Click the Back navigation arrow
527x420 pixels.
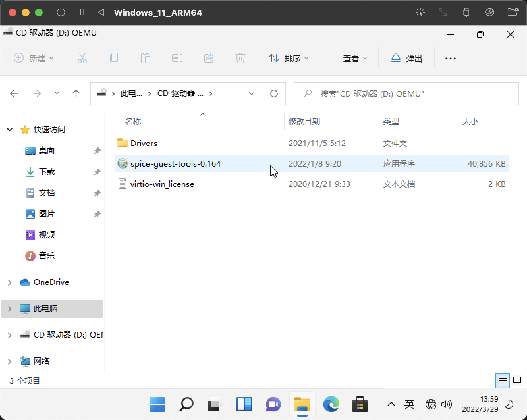[x=14, y=93]
